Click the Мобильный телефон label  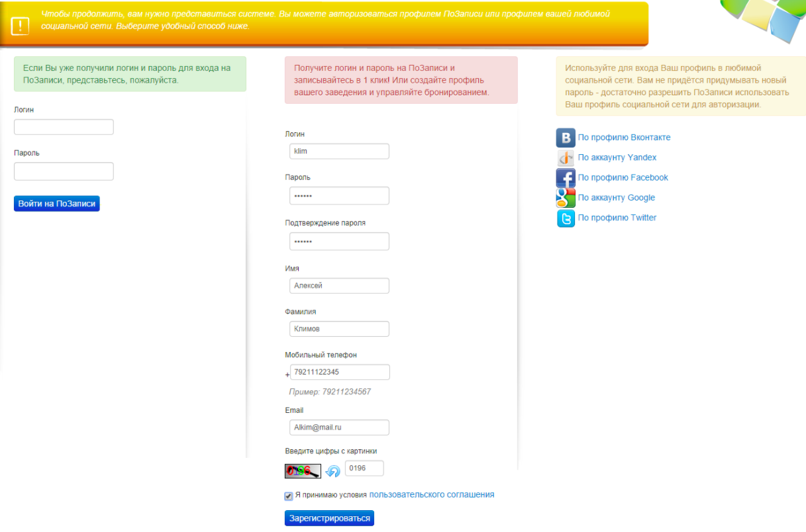coord(321,355)
